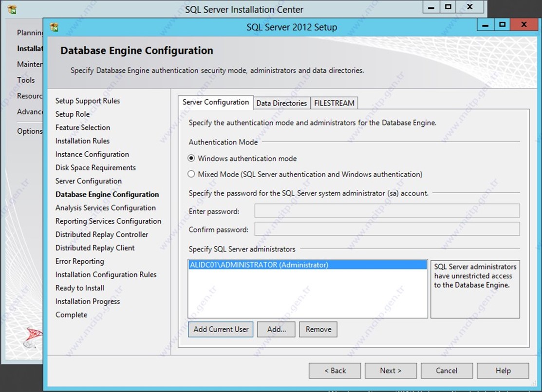This screenshot has width=542, height=392.
Task: Minimize the SQL Server 2012 Setup window
Action: (486, 24)
